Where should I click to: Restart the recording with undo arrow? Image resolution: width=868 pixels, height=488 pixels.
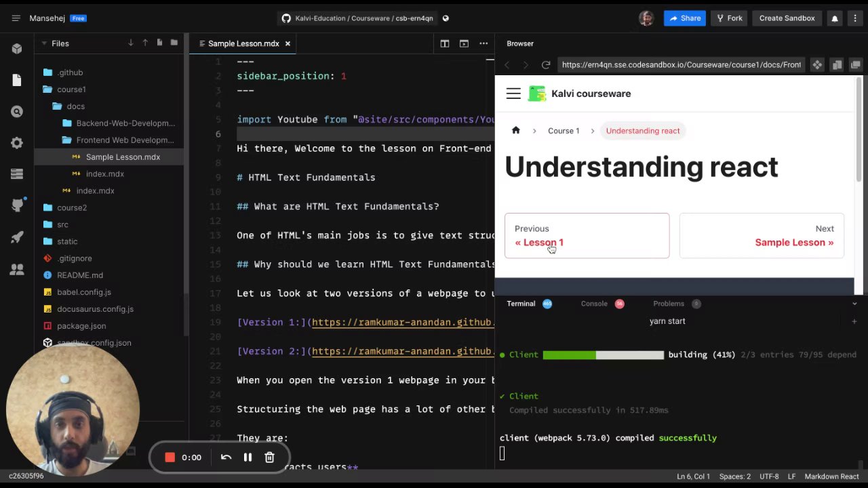[226, 457]
